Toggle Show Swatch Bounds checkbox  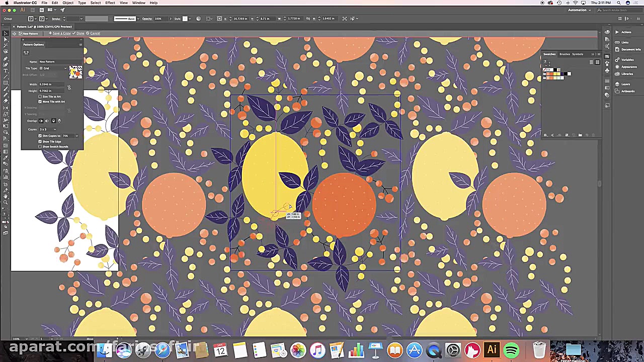coord(40,147)
